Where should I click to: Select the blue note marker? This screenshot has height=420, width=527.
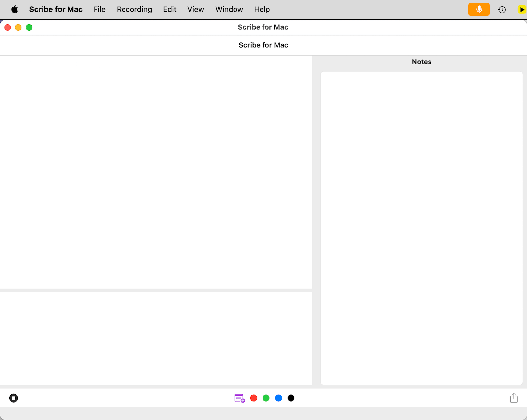pyautogui.click(x=278, y=398)
